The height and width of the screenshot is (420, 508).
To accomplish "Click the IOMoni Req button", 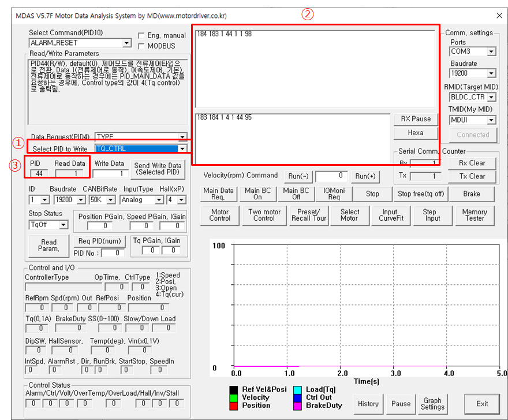I will [334, 194].
